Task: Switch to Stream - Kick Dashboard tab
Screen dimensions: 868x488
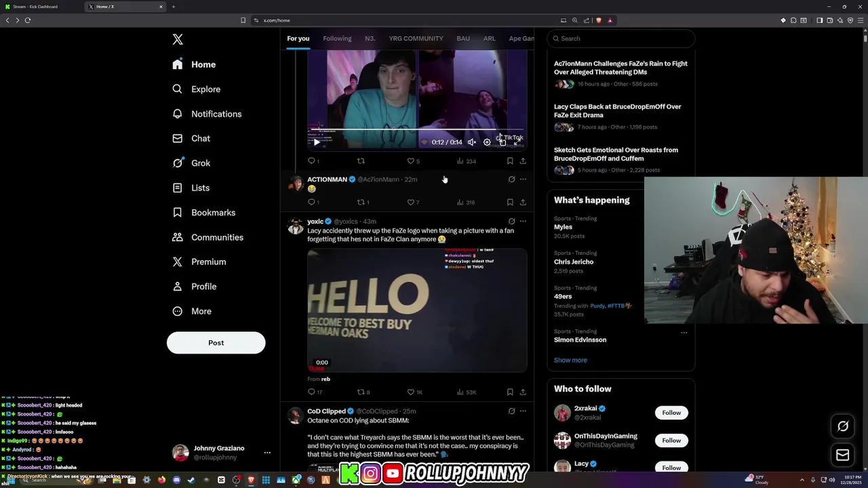Action: click(39, 7)
